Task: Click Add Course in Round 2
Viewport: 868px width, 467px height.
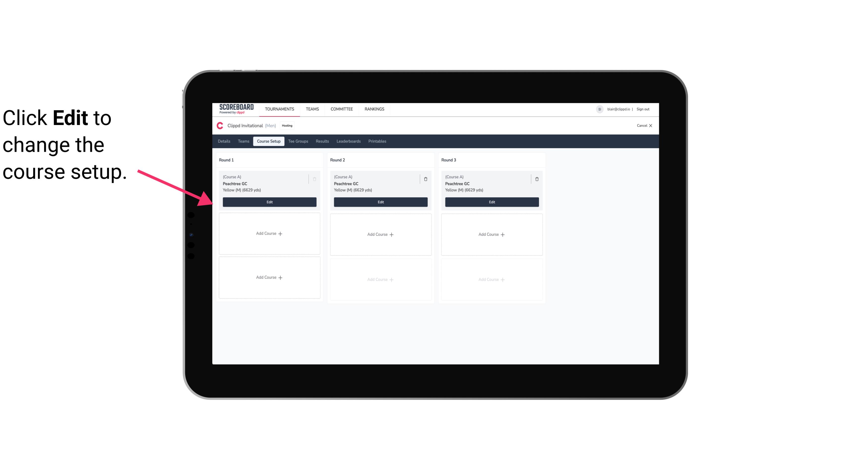Action: [380, 234]
